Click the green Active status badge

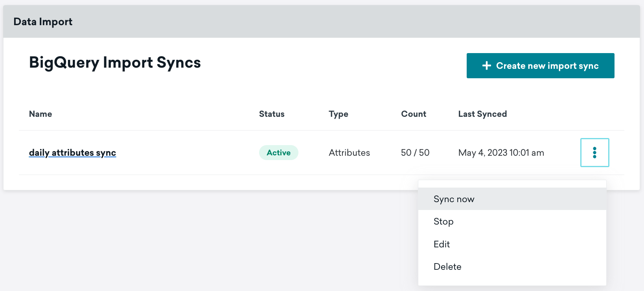(x=278, y=153)
